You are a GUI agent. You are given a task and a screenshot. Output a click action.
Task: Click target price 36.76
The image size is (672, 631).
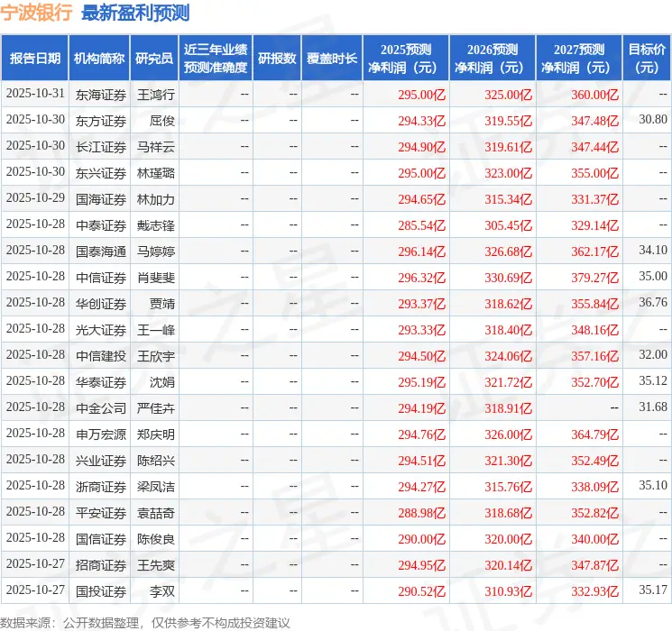tap(653, 303)
